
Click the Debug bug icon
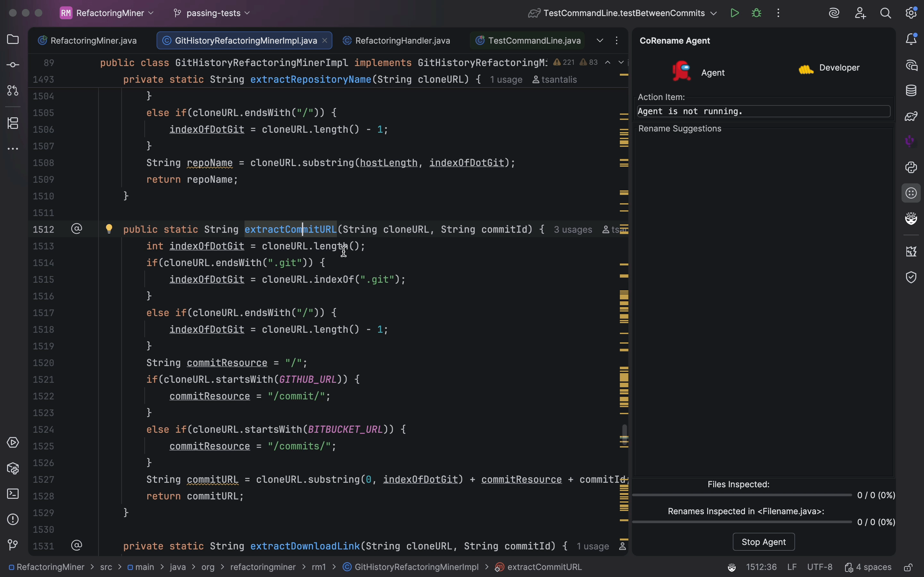pos(757,13)
